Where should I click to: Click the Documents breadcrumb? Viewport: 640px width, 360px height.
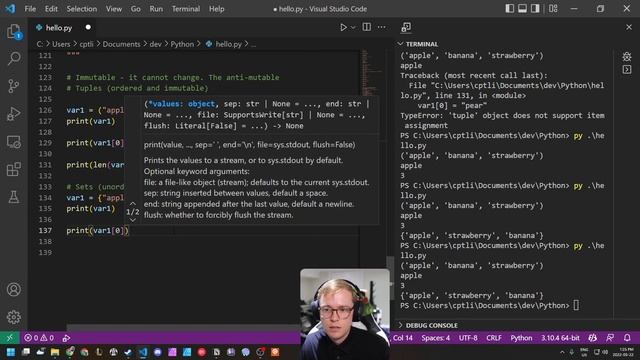point(121,44)
